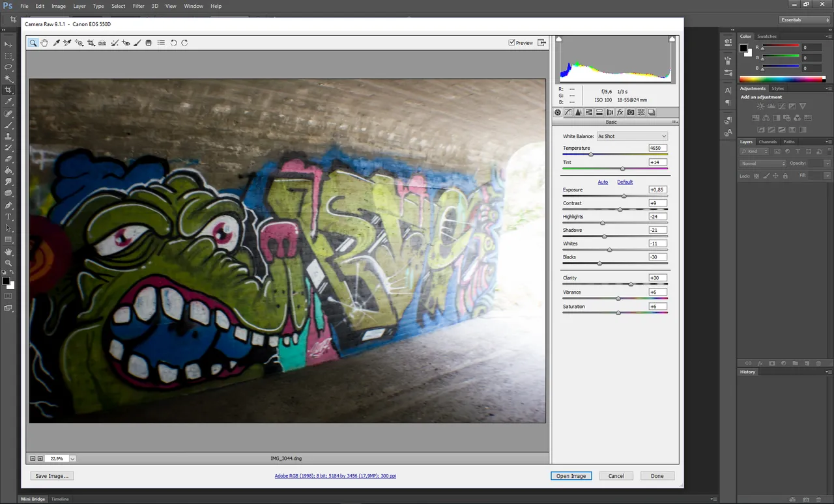Click the Auto tone link
The image size is (834, 504).
(x=603, y=182)
